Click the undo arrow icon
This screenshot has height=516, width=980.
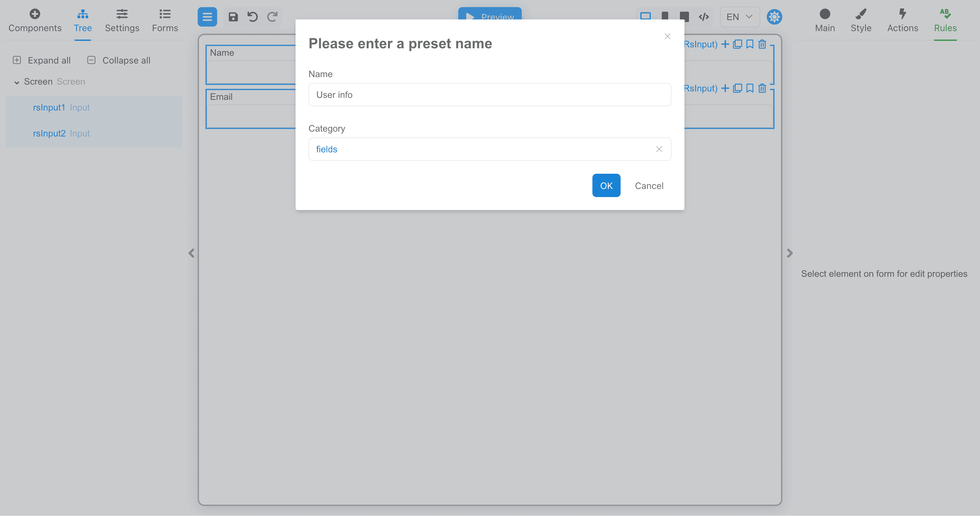click(252, 17)
